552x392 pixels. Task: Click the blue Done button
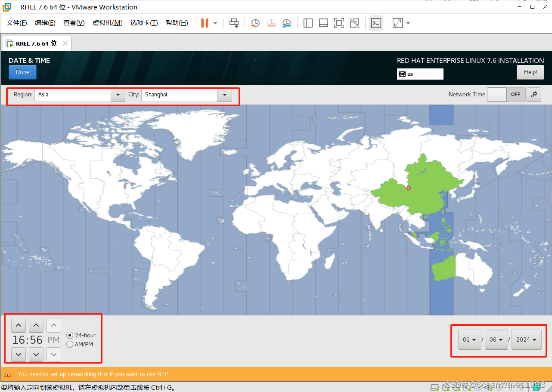[22, 72]
